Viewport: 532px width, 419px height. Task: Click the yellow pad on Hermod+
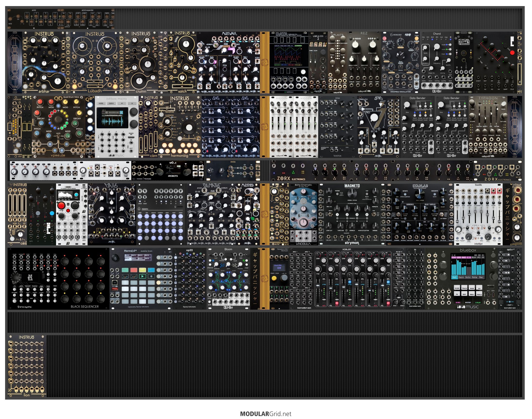click(142, 270)
